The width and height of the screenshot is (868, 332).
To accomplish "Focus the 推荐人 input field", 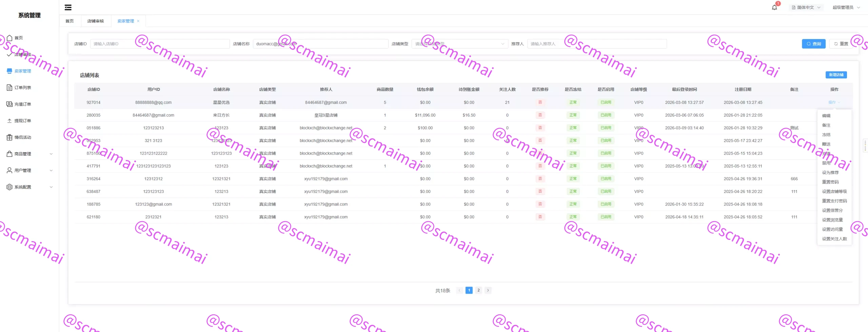I will pyautogui.click(x=597, y=44).
